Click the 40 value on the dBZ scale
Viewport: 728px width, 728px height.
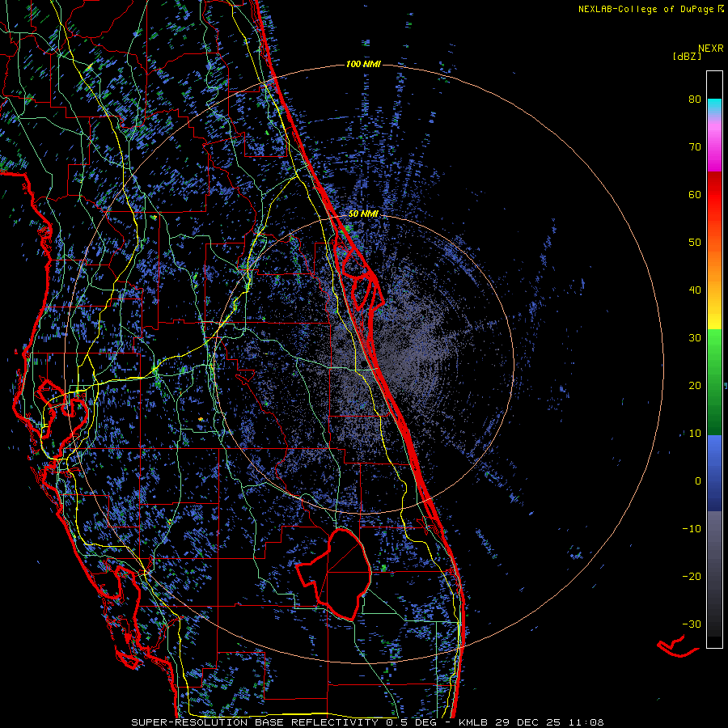tap(695, 290)
